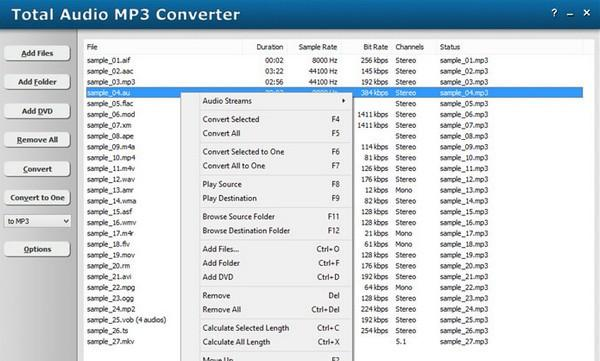This screenshot has width=600, height=361.
Task: Select file sample_24.mp2
Action: tap(111, 309)
